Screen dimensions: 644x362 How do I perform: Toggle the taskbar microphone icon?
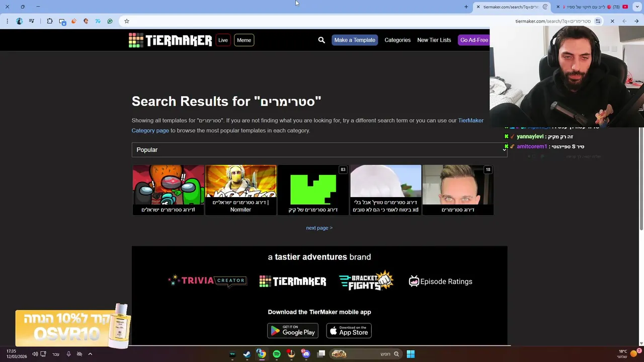pyautogui.click(x=68, y=354)
